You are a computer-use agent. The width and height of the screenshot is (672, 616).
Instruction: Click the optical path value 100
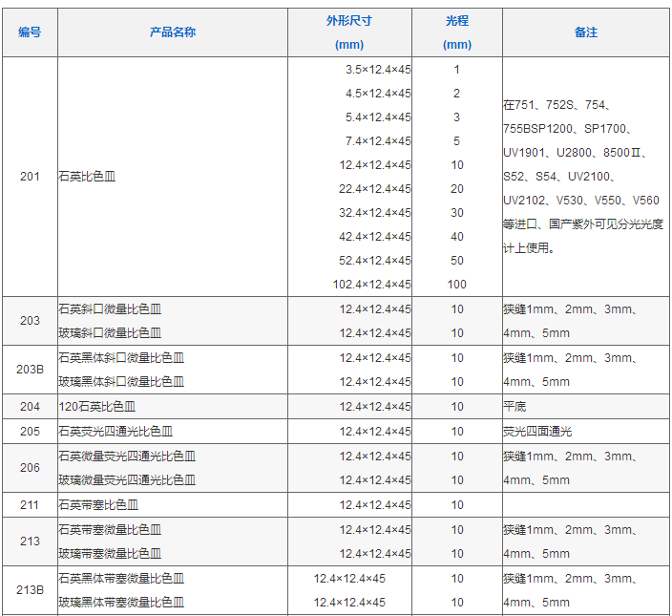pyautogui.click(x=457, y=285)
